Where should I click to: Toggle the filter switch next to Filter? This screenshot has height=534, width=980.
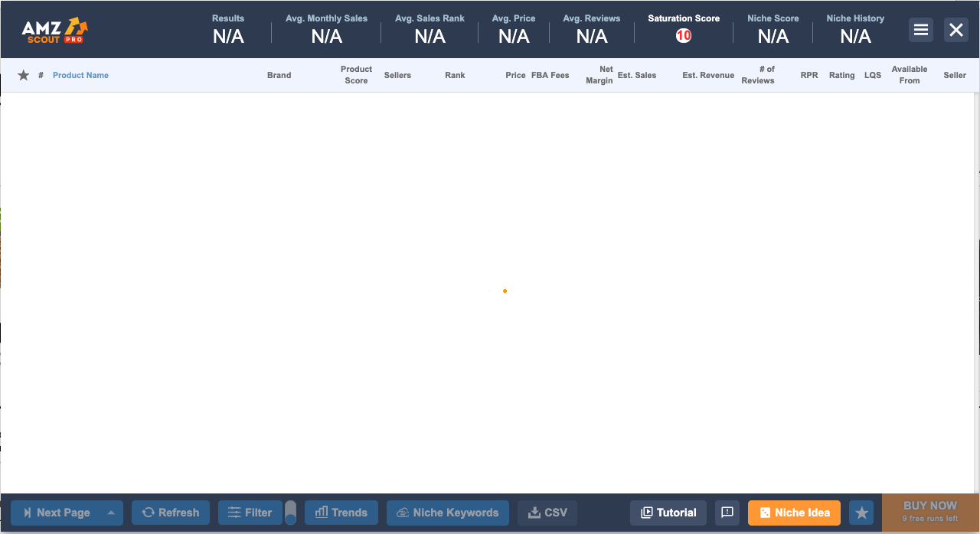click(x=290, y=513)
